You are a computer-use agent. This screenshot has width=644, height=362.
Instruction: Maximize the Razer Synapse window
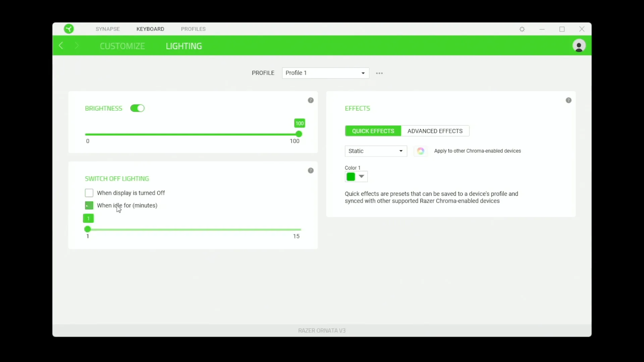[x=562, y=29]
